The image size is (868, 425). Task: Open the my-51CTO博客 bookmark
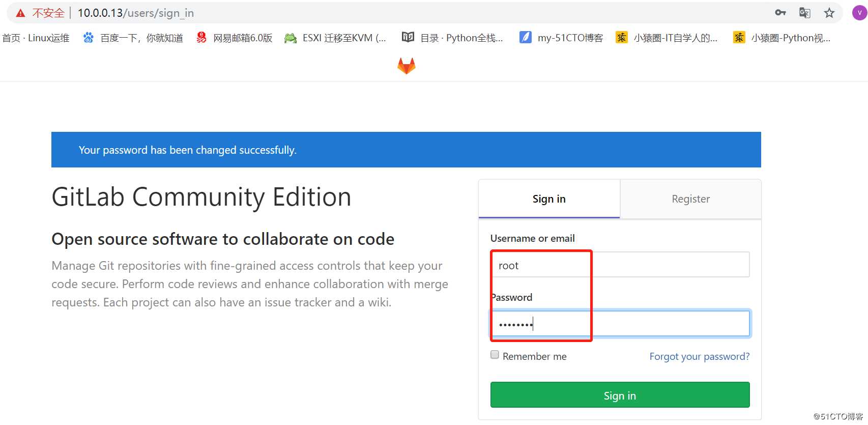point(561,38)
